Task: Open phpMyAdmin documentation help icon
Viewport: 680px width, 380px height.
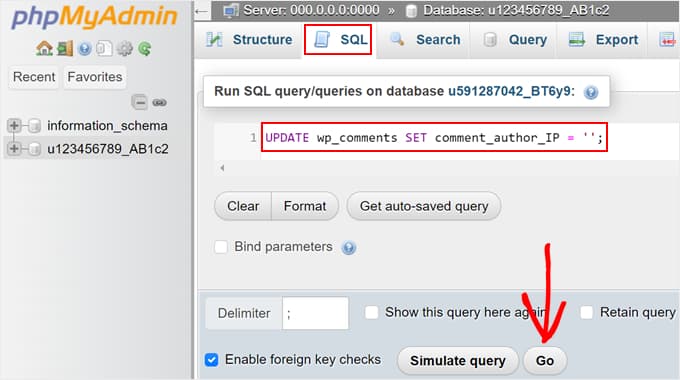Action: (x=85, y=49)
